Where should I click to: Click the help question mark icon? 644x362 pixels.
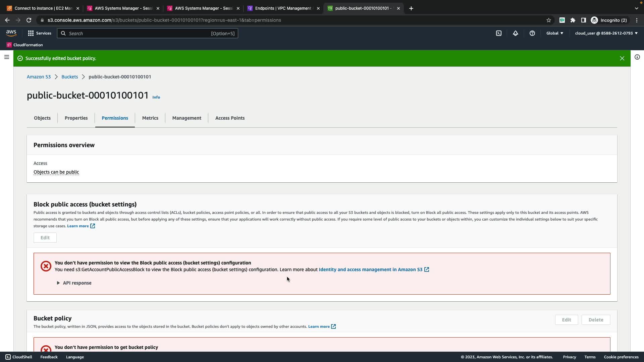pos(532,33)
